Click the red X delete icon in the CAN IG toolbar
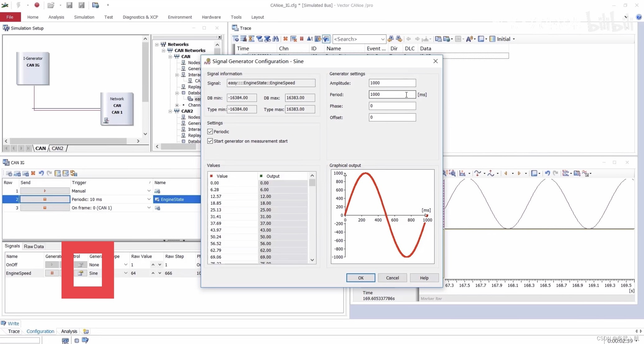Image resolution: width=644 pixels, height=344 pixels. coord(33,173)
